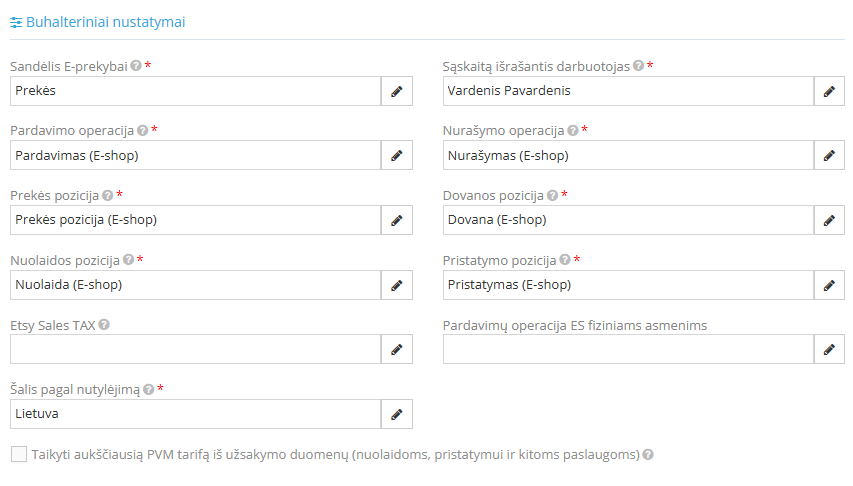Focus Pardavimų operacija ES fiziniams asmenims field
853x486 pixels.
(628, 349)
